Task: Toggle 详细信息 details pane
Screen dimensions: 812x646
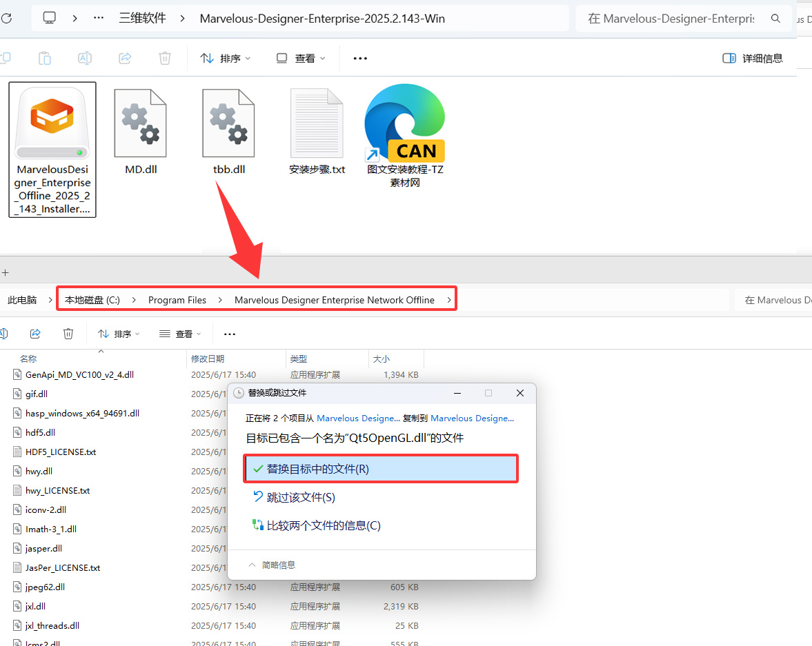Action: tap(753, 59)
